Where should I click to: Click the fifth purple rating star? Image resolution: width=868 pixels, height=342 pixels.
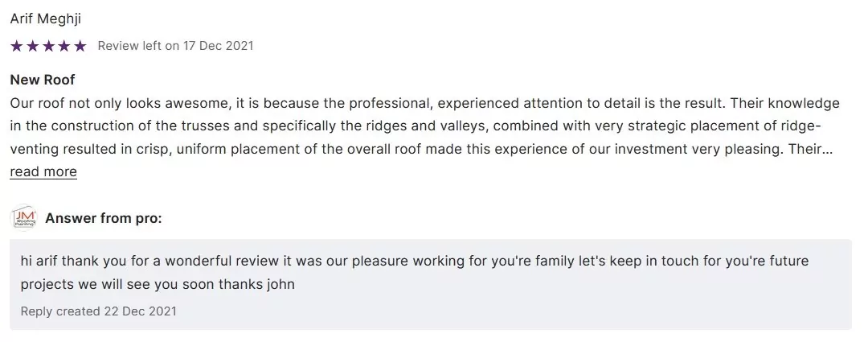(80, 46)
